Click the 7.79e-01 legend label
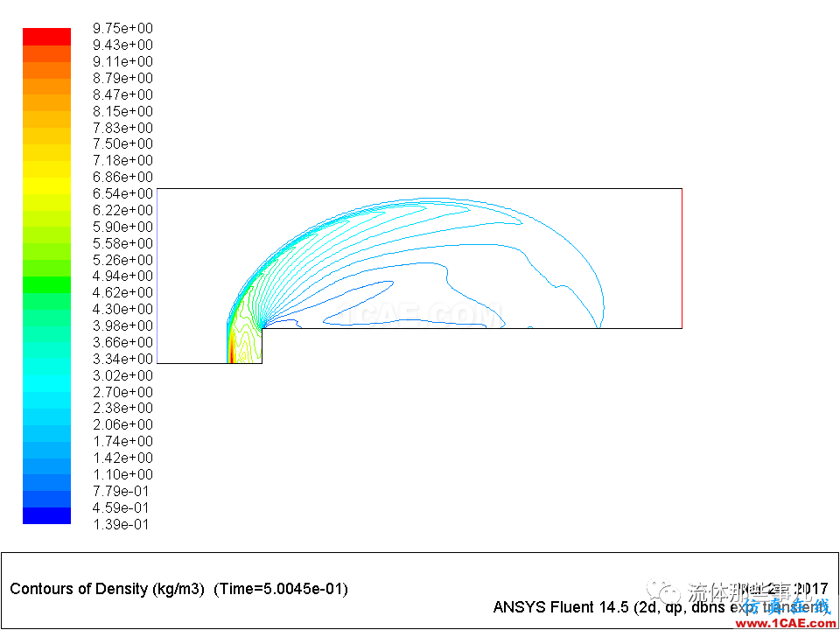Viewport: 840px width, 630px height. click(x=121, y=492)
